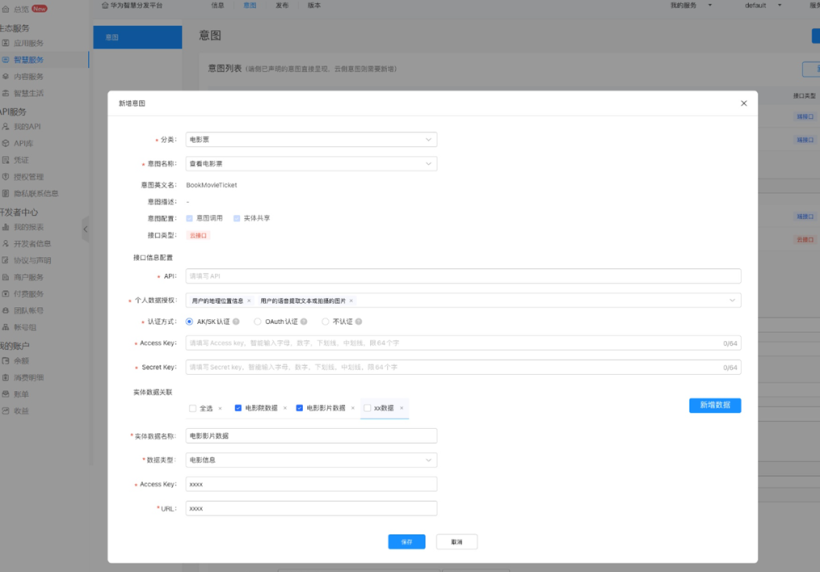This screenshot has width=820, height=572.
Task: Click the 应用服务 sidebar icon
Action: tap(6, 43)
